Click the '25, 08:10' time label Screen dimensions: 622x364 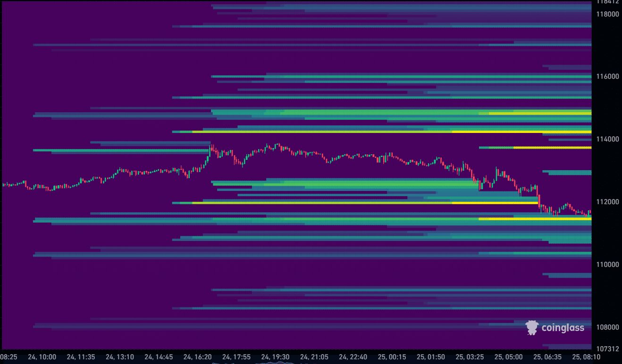coord(587,357)
